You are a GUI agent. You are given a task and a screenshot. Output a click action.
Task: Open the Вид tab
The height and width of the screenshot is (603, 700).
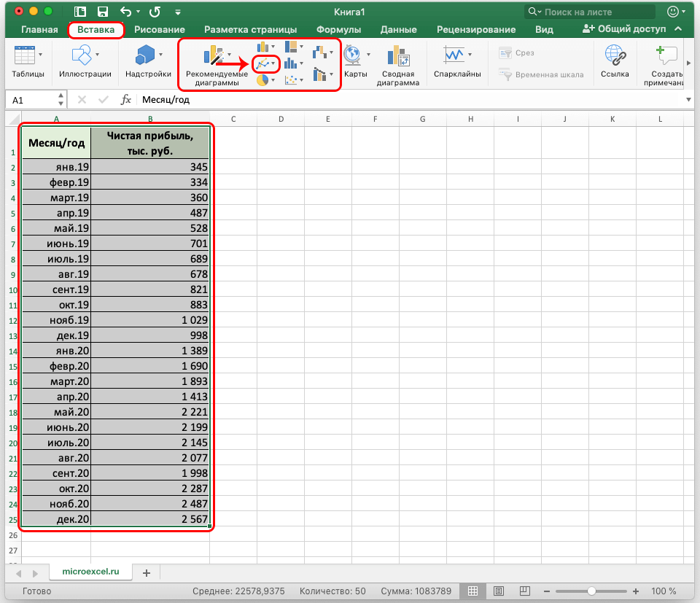(544, 29)
